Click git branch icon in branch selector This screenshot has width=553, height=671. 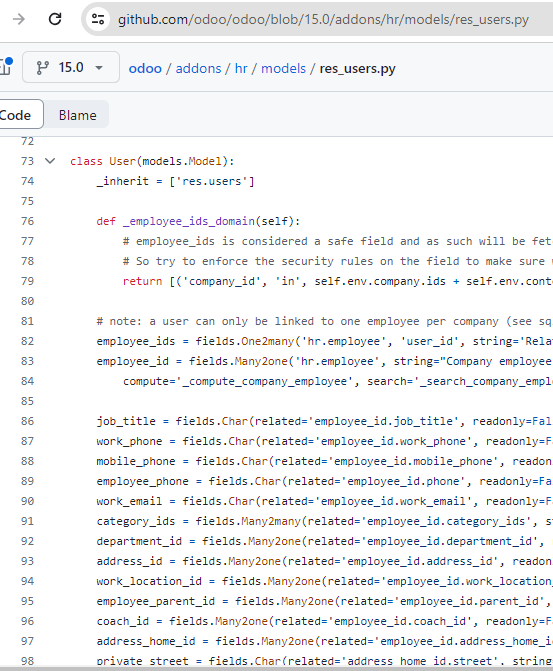pyautogui.click(x=42, y=68)
